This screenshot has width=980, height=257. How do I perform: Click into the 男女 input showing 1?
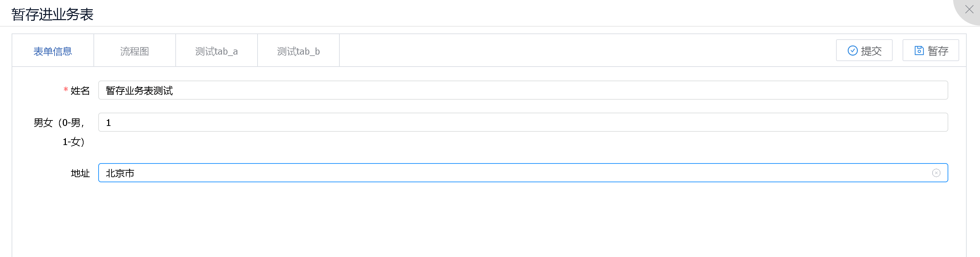click(523, 123)
